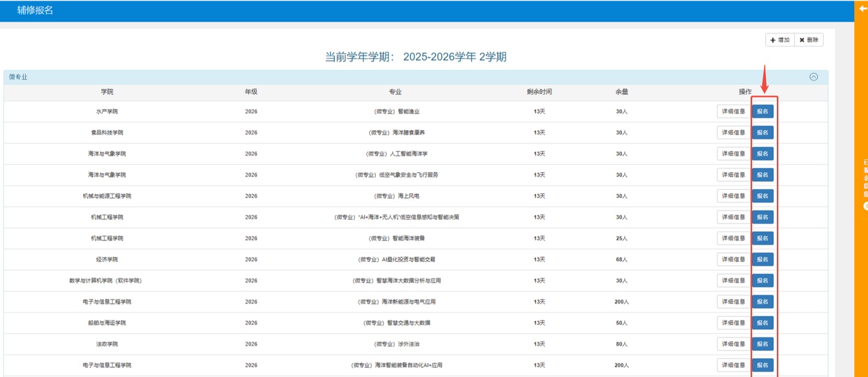This screenshot has height=377, width=868.
Task: Open 详细信息 for 海上风电
Action: click(734, 196)
